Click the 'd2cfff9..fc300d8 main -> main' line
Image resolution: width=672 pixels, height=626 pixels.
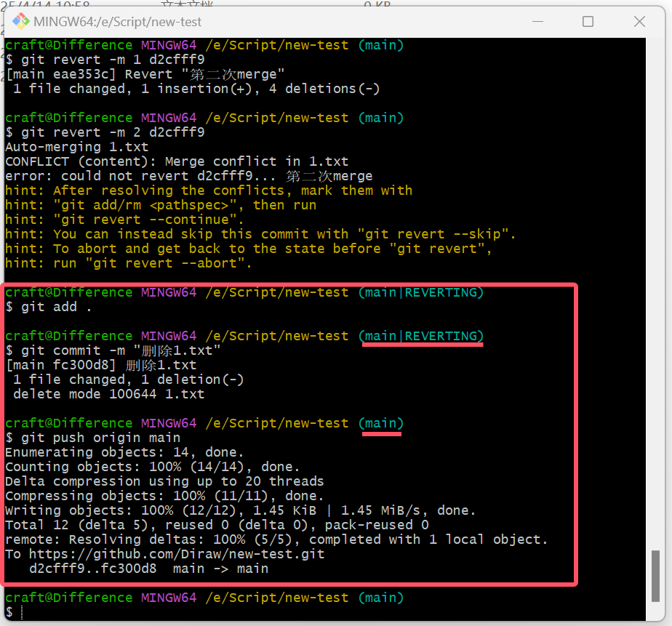pyautogui.click(x=148, y=569)
